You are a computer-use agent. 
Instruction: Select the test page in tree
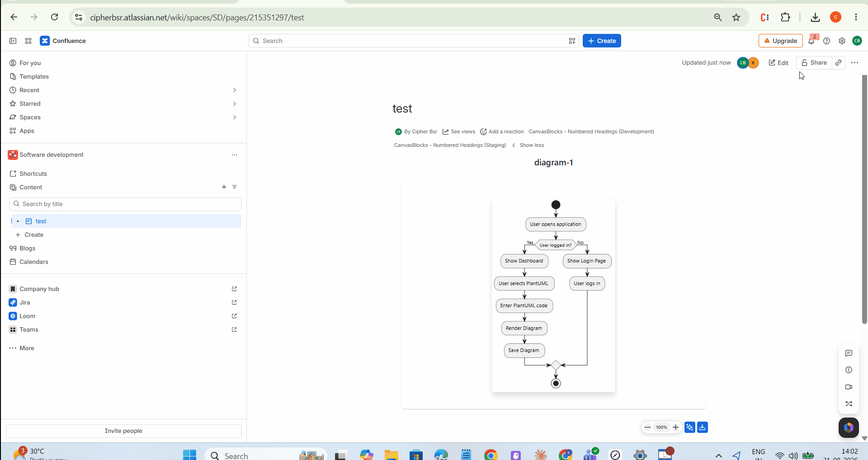tap(125, 221)
